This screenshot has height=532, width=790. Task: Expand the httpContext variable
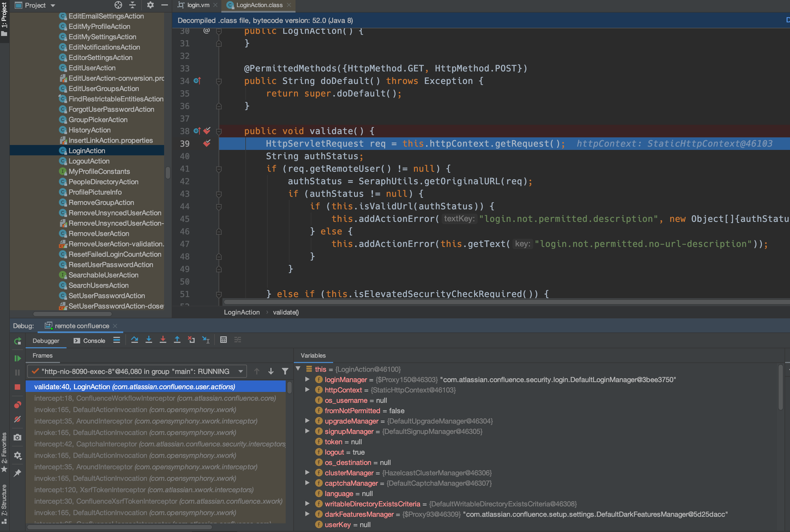tap(307, 390)
